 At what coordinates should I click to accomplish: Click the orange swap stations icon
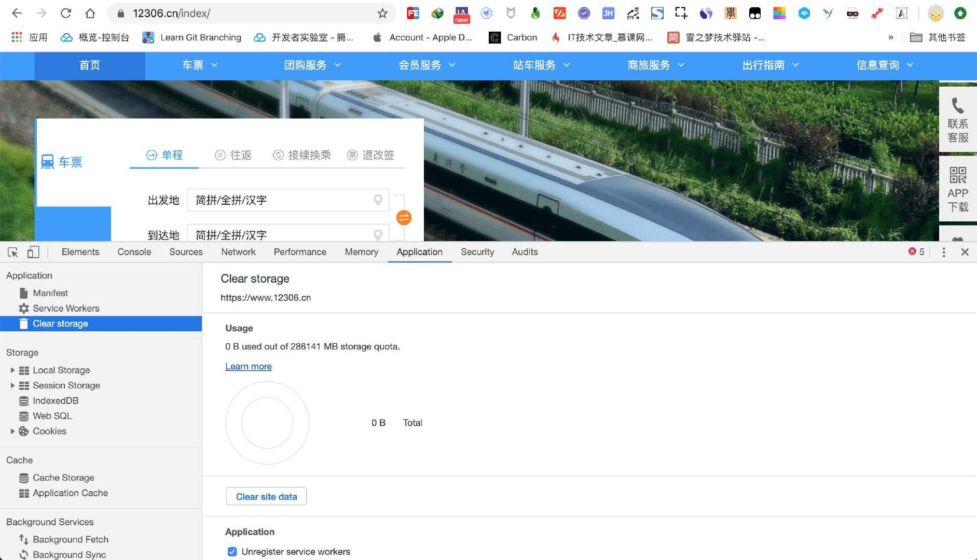404,217
